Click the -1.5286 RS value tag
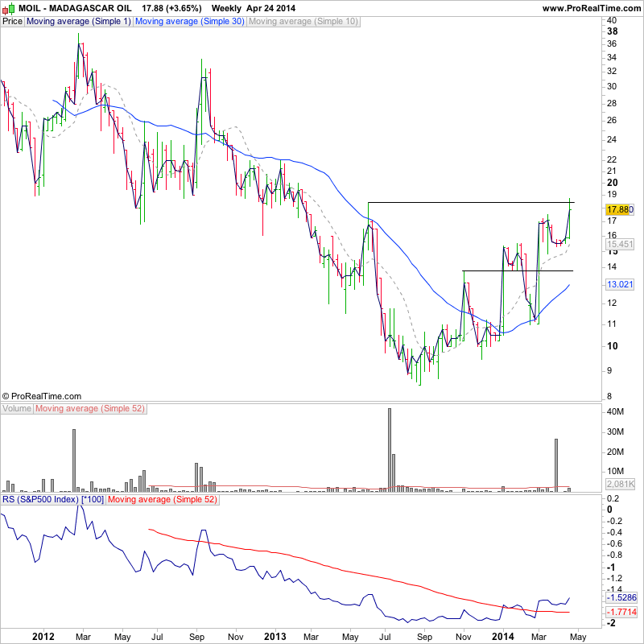Viewport: 644px width, 644px height. 621,597
